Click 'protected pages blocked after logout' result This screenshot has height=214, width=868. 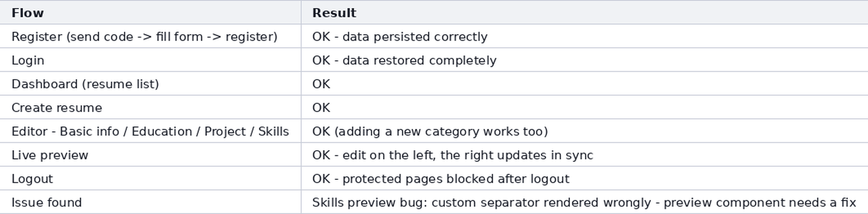click(x=456, y=179)
